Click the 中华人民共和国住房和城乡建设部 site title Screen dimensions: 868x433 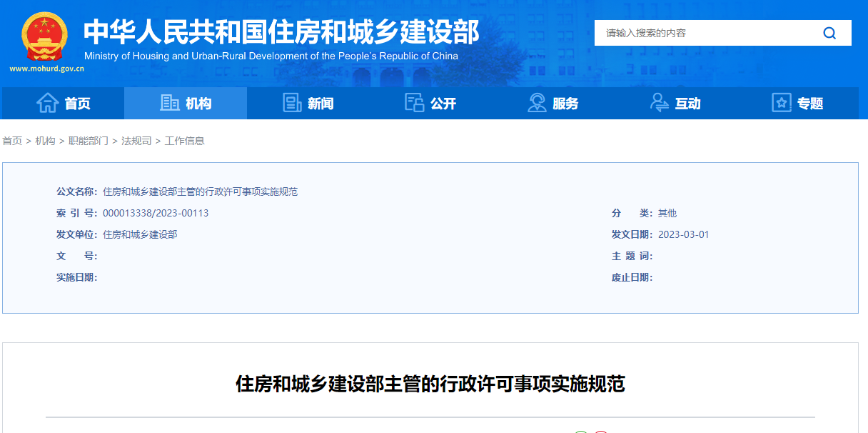coord(281,31)
